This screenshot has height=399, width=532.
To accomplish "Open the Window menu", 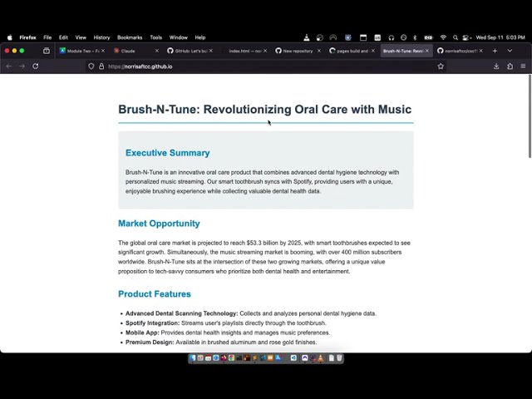I will point(178,37).
